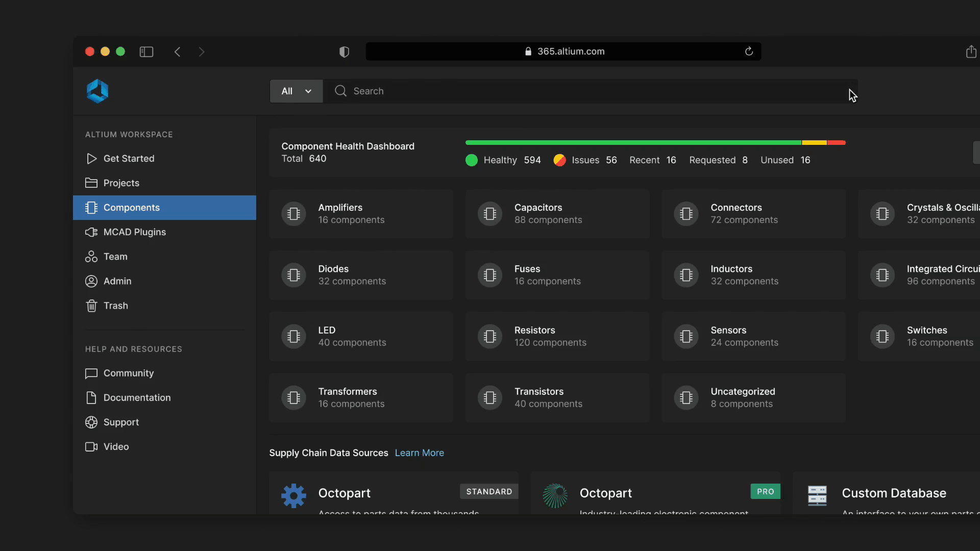Click the Altium 365 logo
The width and height of the screenshot is (980, 551).
(x=97, y=91)
